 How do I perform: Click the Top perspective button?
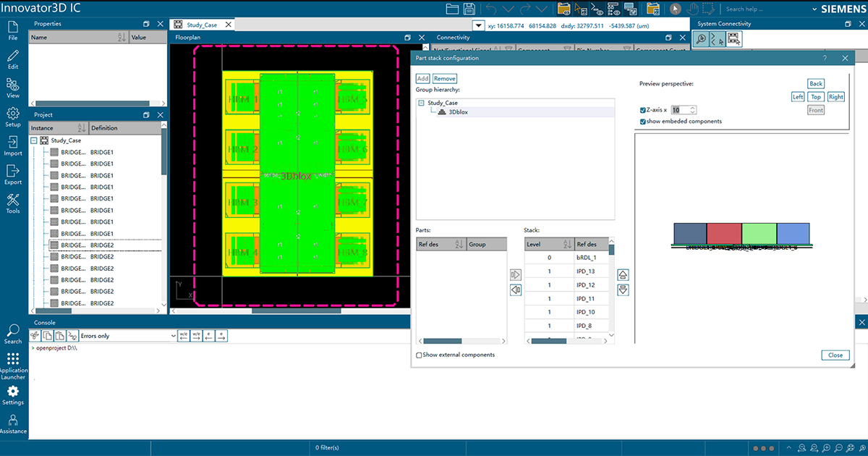click(x=816, y=97)
